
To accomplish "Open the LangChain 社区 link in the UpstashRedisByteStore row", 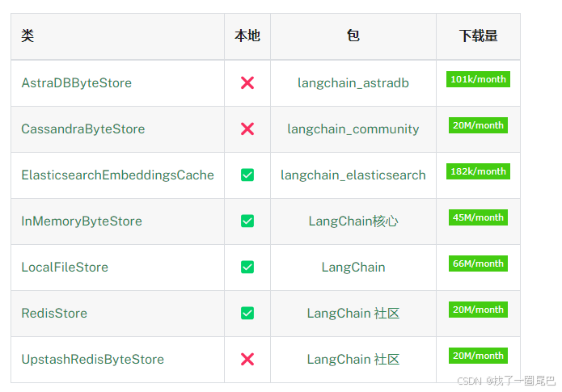I will (x=353, y=360).
